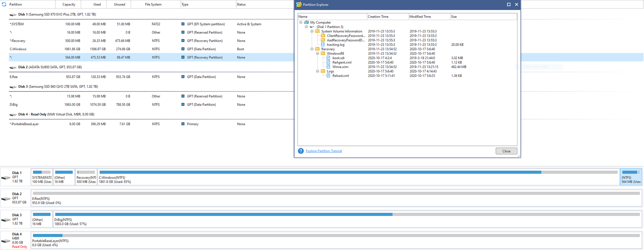Click the tracking.log file icon

pyautogui.click(x=323, y=45)
